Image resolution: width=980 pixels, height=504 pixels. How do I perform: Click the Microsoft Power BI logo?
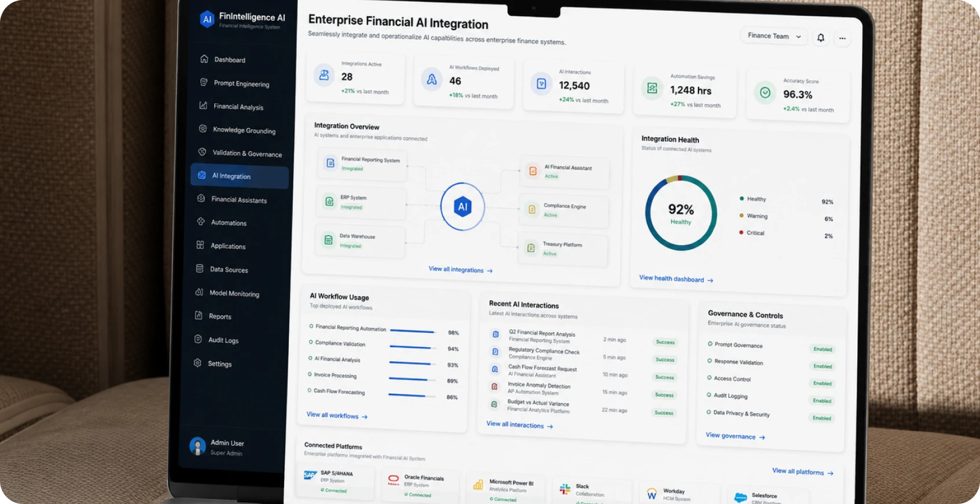[x=478, y=484]
